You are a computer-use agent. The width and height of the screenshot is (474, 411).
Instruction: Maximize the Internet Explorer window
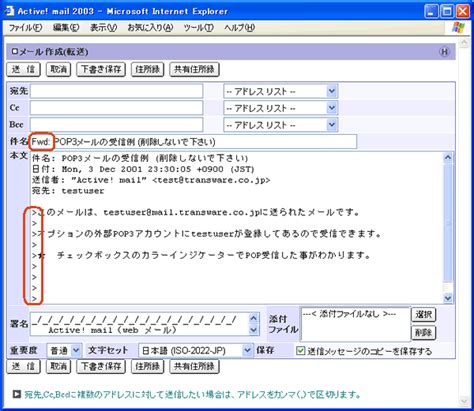point(447,11)
